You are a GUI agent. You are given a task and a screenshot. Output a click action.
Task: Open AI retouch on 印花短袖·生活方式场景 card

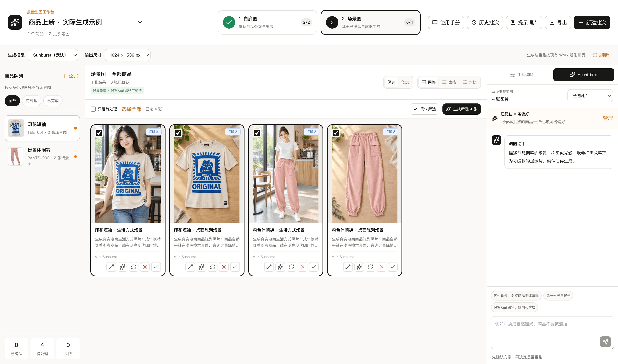click(x=122, y=267)
